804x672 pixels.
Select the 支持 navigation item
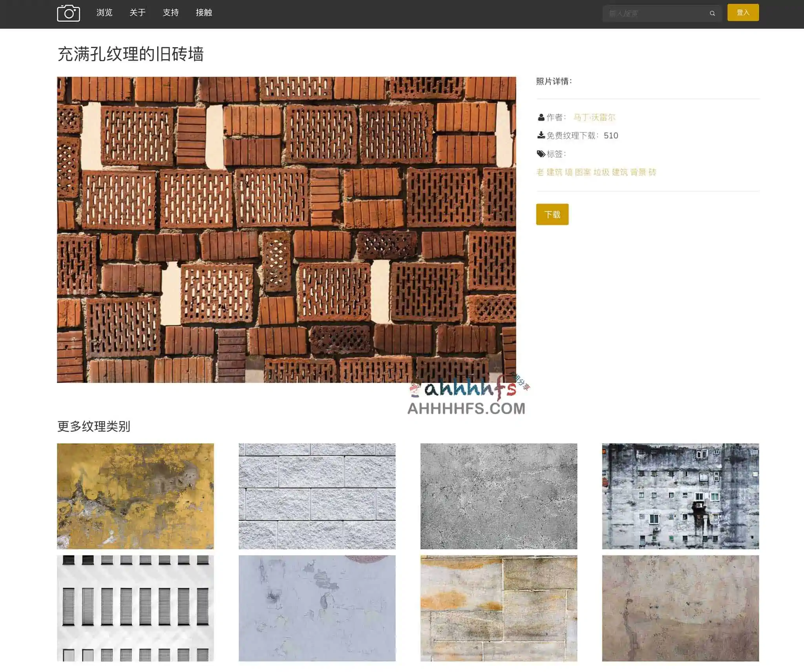(171, 13)
